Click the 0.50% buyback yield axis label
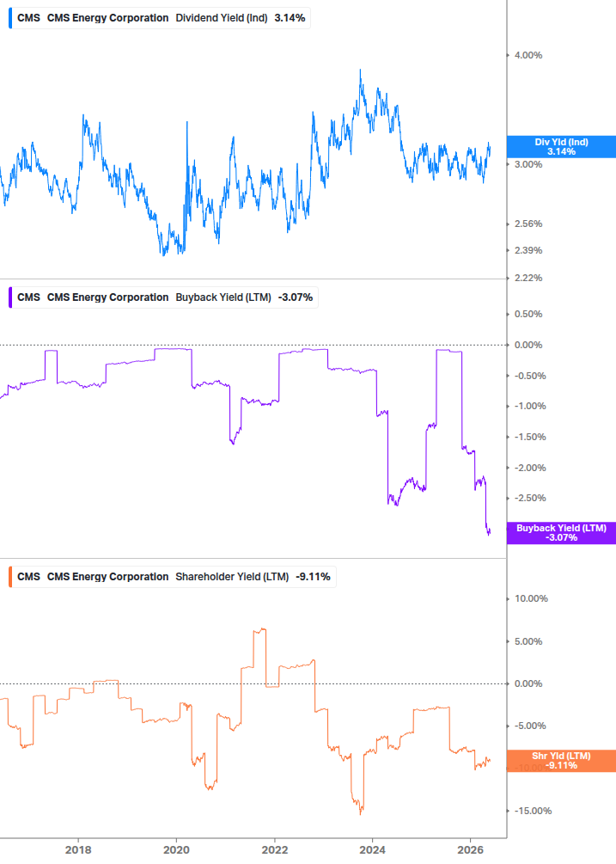The image size is (616, 864). coord(528,314)
